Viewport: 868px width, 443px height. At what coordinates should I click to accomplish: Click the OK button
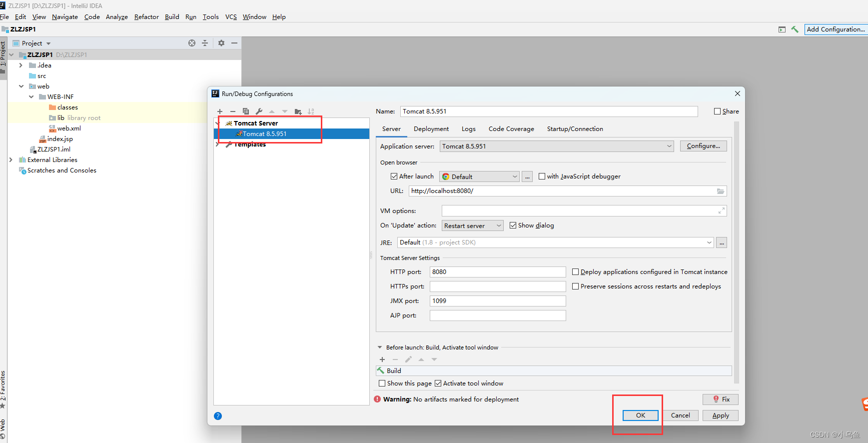click(x=641, y=415)
